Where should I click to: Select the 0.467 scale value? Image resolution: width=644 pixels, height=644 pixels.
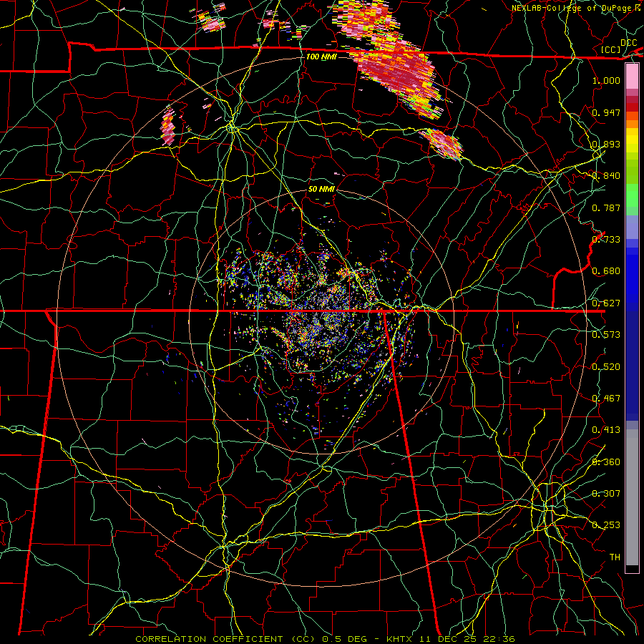click(x=606, y=398)
